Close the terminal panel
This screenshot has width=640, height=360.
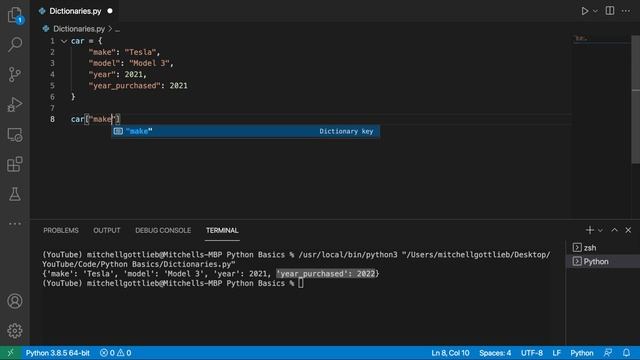628,230
